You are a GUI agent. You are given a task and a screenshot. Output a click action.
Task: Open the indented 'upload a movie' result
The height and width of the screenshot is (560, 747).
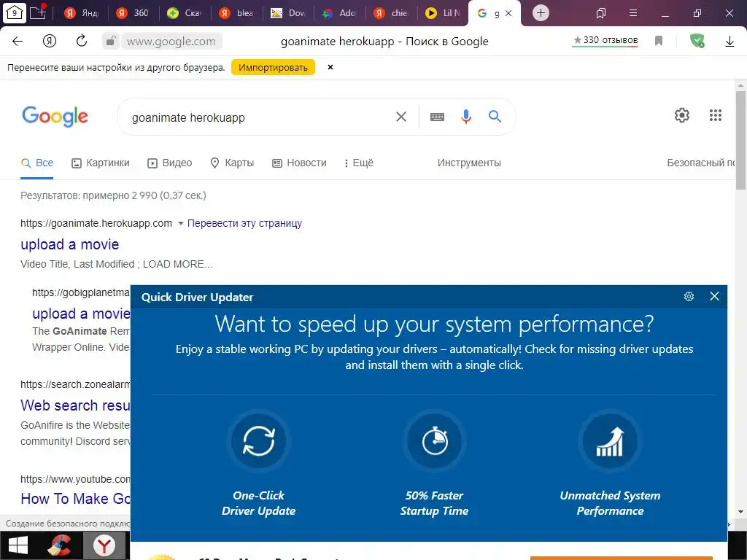click(x=81, y=314)
